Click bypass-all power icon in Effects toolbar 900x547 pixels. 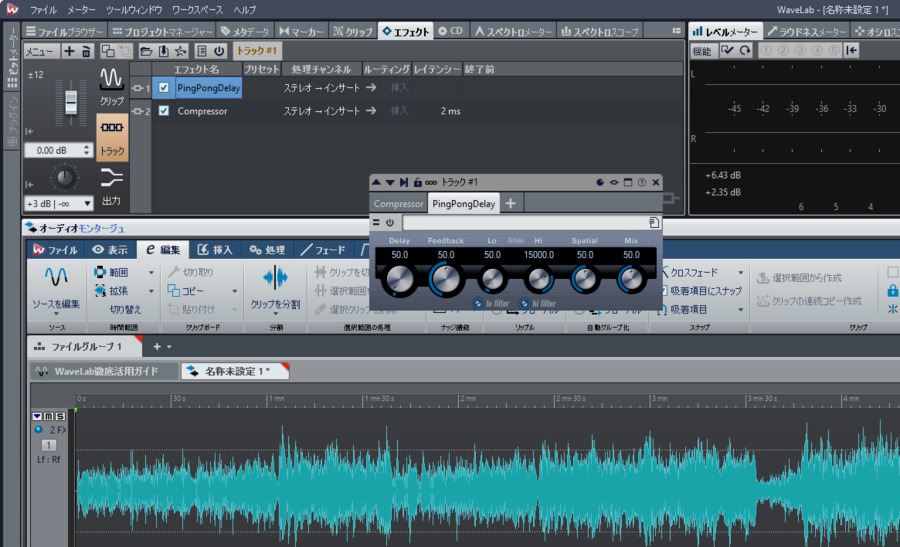[x=219, y=51]
